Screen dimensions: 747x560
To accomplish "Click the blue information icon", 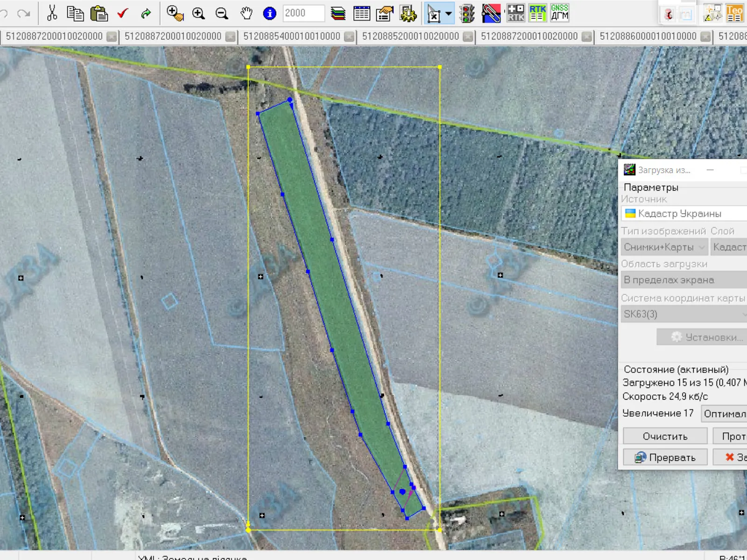I will (269, 13).
